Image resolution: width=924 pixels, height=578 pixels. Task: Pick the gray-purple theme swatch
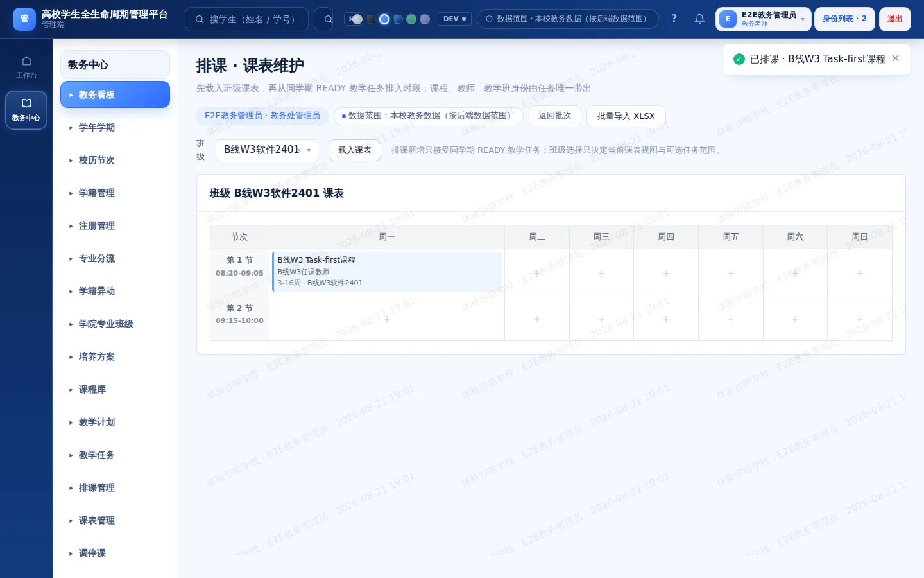pos(425,19)
